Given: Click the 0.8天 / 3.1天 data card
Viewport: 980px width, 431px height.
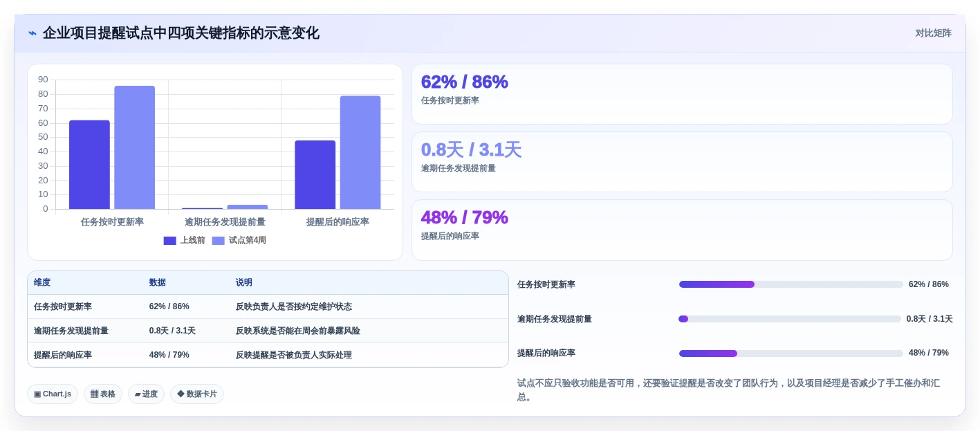Looking at the screenshot, I should point(682,162).
